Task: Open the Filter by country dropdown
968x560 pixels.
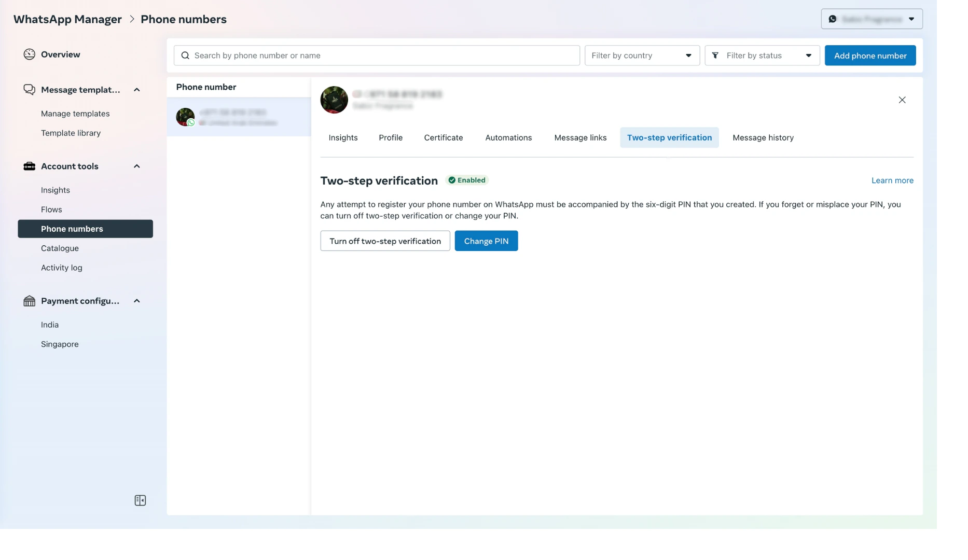Action: [642, 55]
